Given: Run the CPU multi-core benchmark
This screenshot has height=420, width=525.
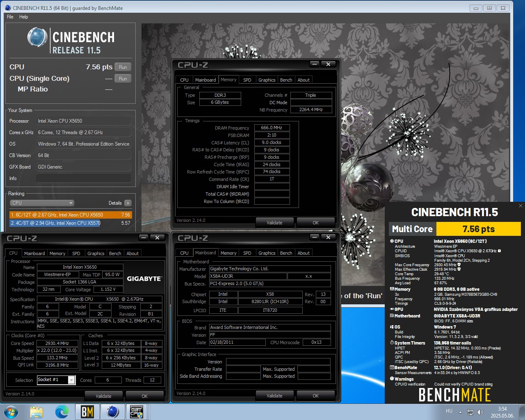Looking at the screenshot, I should [123, 67].
